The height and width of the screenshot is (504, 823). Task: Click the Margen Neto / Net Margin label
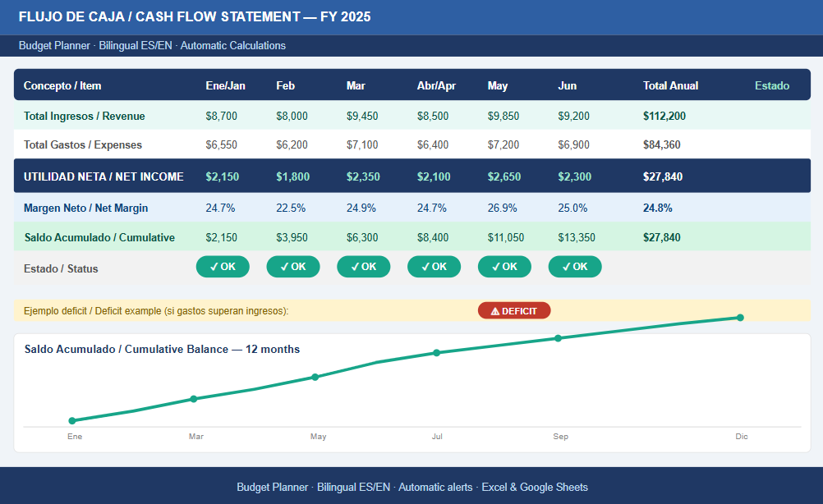click(x=85, y=208)
